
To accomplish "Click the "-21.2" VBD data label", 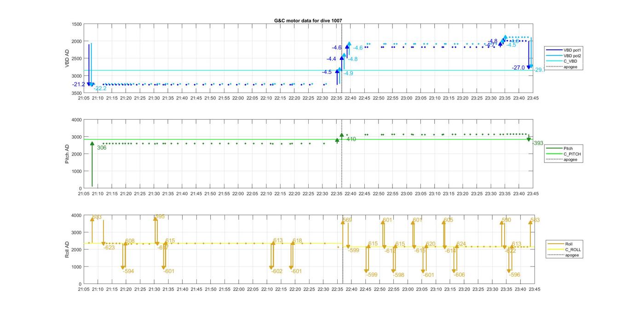I will coord(79,84).
